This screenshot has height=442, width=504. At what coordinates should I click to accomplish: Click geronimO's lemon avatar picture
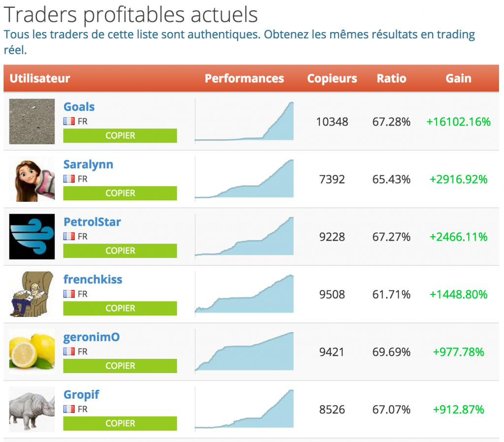pyautogui.click(x=32, y=352)
